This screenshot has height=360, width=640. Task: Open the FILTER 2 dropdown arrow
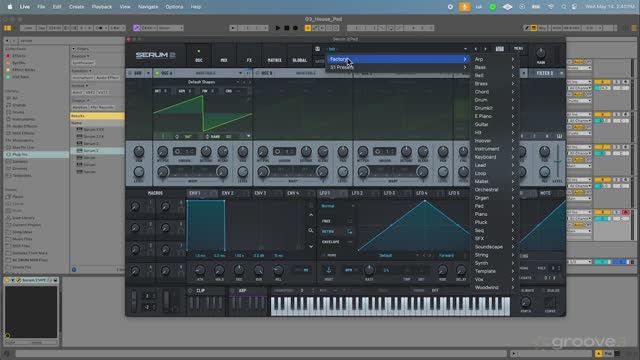(562, 73)
